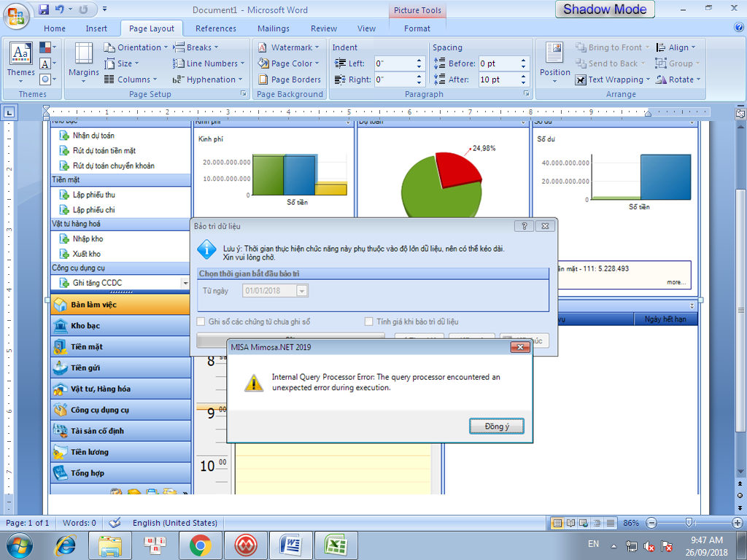Open the Rotate dropdown
The image size is (747, 560).
(x=678, y=79)
